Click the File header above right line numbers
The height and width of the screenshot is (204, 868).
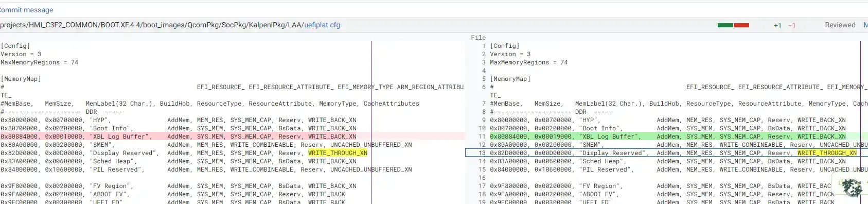(x=479, y=38)
